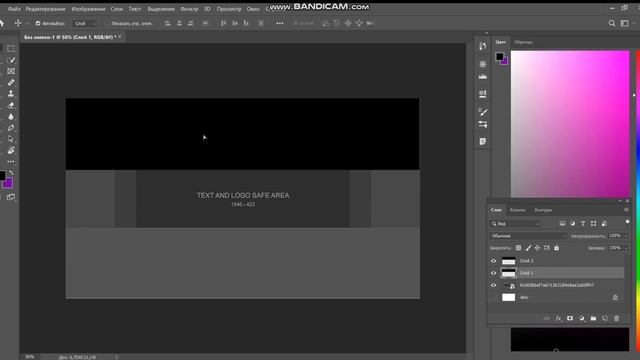The height and width of the screenshot is (360, 640).
Task: Switch to the Образцы swatches tab
Action: pos(523,42)
